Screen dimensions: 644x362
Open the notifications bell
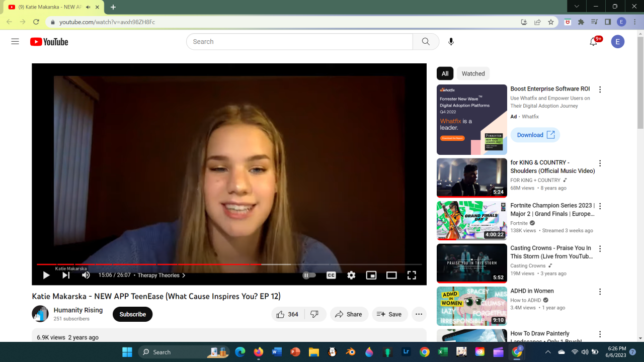pyautogui.click(x=594, y=42)
